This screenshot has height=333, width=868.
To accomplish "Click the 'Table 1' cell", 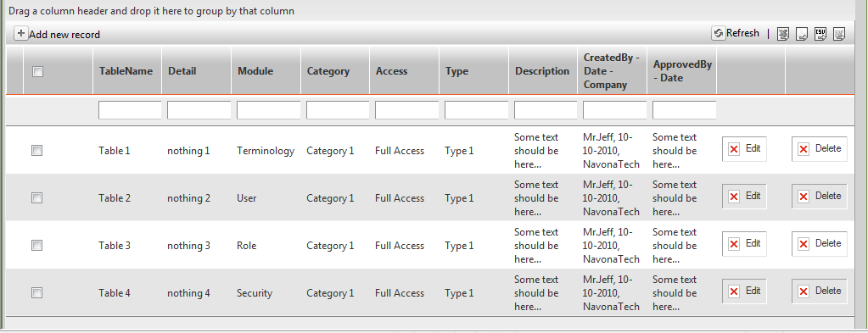I will click(115, 151).
